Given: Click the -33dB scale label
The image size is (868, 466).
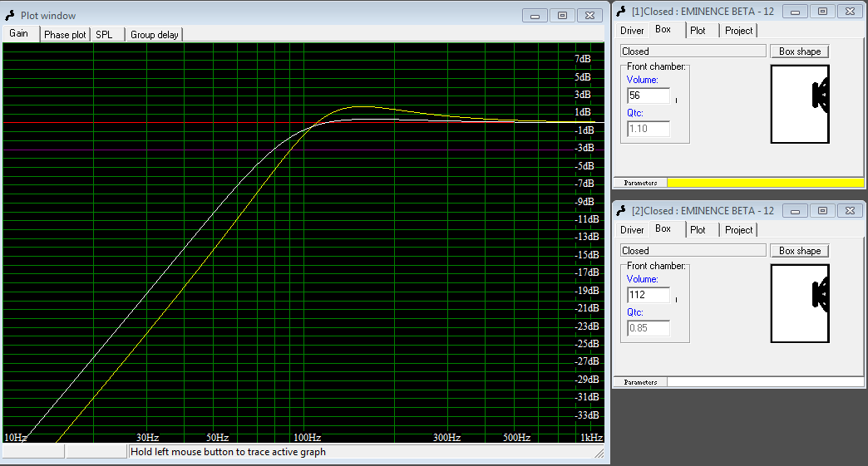Looking at the screenshot, I should click(587, 414).
